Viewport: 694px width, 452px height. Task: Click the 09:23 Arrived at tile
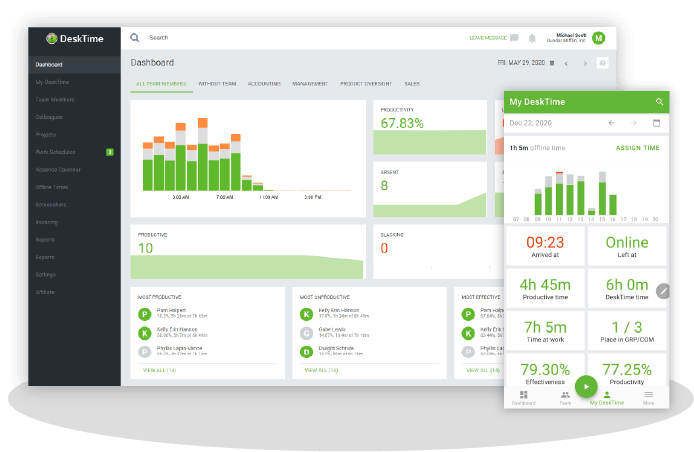pos(545,246)
